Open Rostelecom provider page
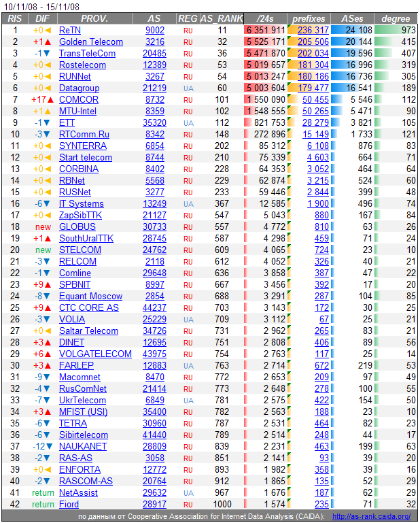The width and height of the screenshot is (420, 523). (x=82, y=65)
